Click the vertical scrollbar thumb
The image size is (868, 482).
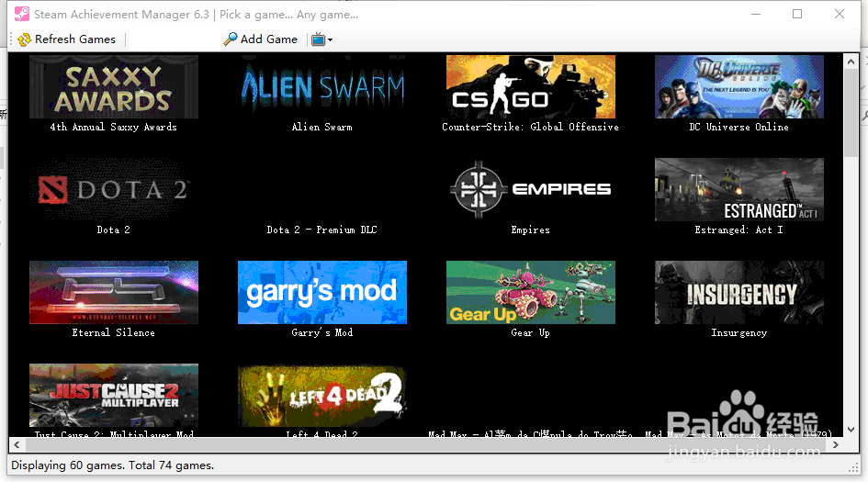tap(851, 114)
